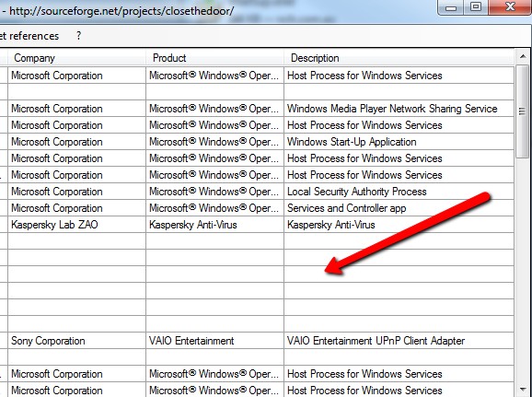The width and height of the screenshot is (532, 397).
Task: Click the scrollbar up arrow
Action: (523, 56)
